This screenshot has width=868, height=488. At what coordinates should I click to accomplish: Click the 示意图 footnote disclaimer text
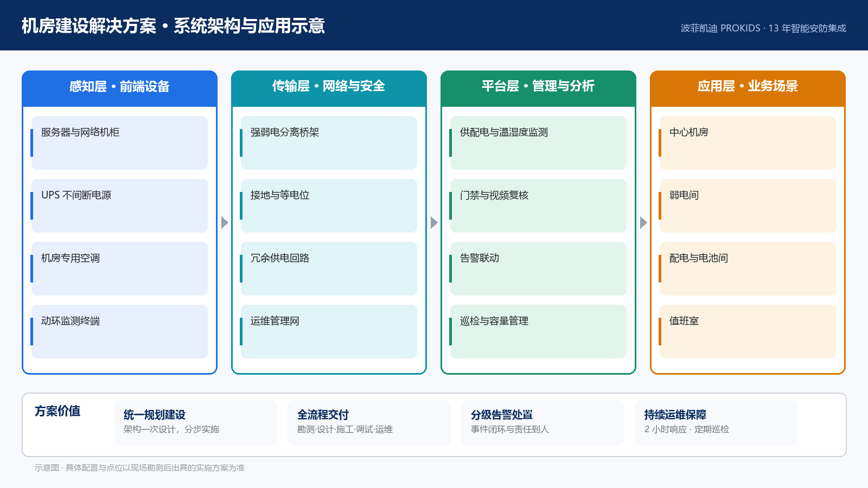pos(139,467)
